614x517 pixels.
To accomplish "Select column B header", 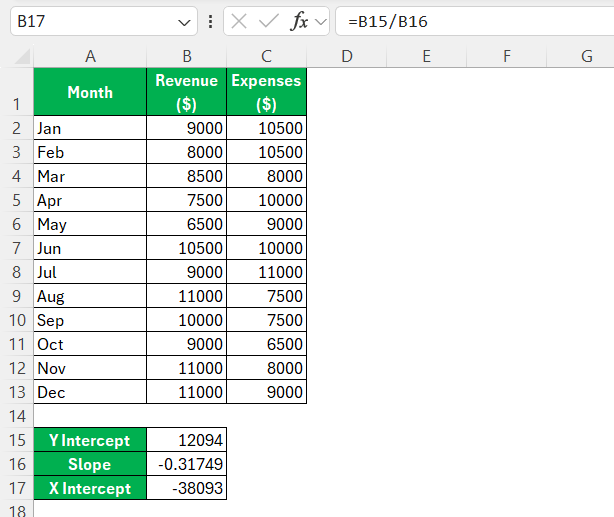I will 187,56.
